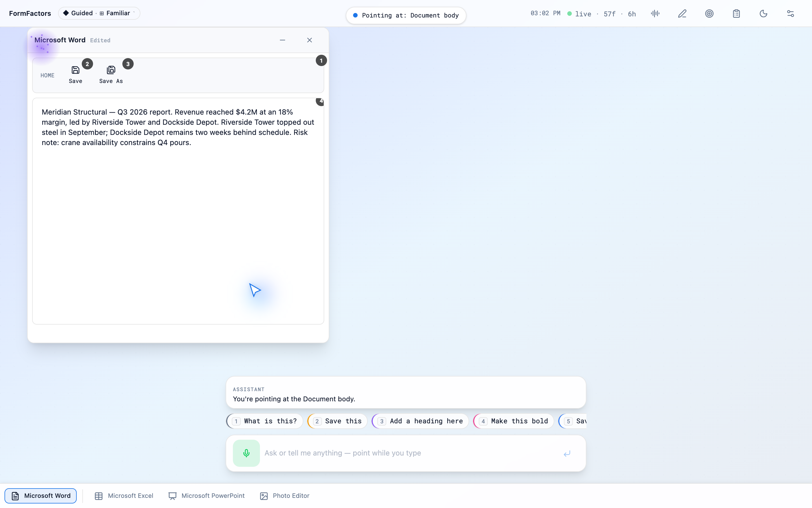Viewport: 812px width, 508px height.
Task: Click the "57f" frame counter
Action: 609,14
